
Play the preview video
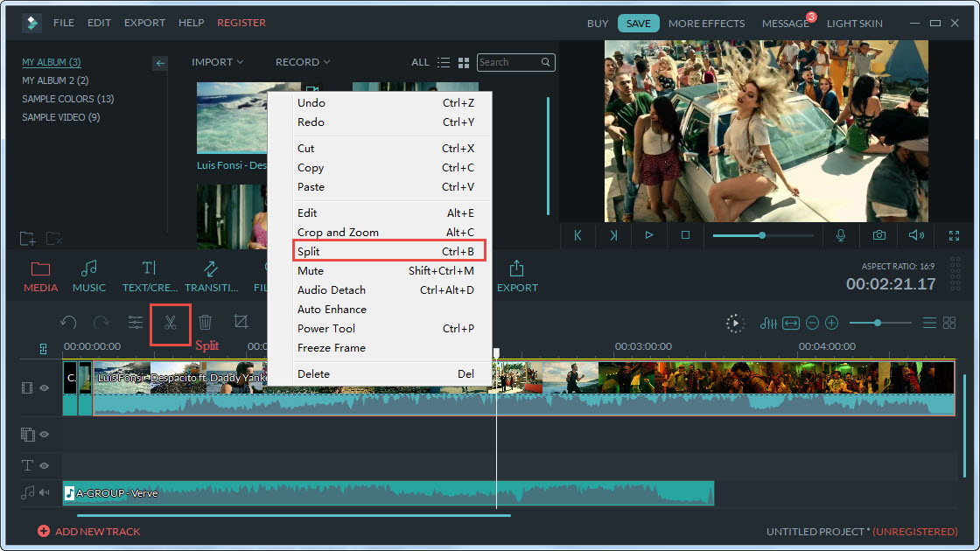tap(649, 235)
